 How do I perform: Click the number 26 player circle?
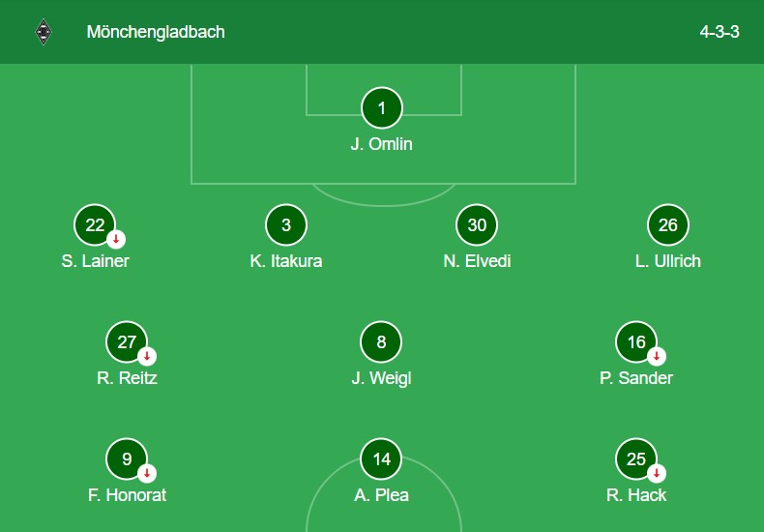click(667, 224)
